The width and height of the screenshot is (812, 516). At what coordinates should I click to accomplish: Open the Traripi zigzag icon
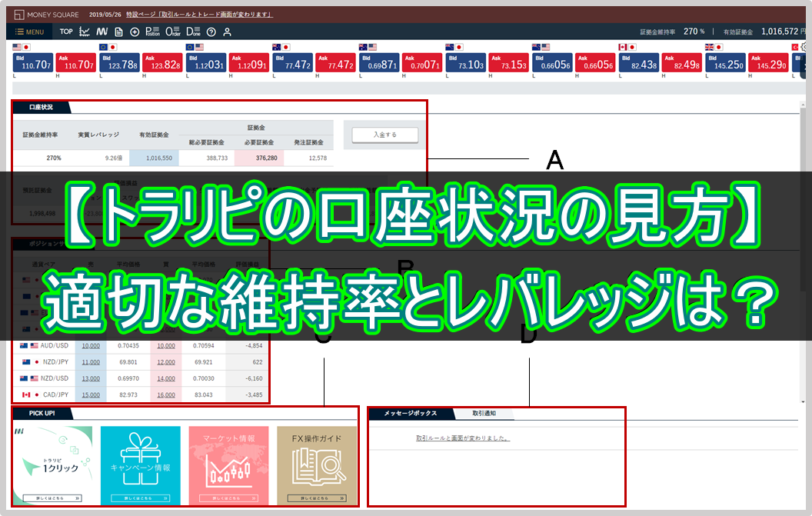pyautogui.click(x=102, y=32)
